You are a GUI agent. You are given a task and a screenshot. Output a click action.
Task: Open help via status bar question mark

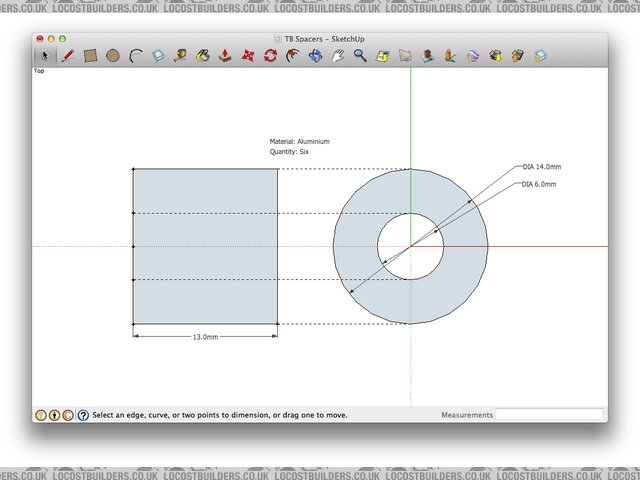click(83, 414)
